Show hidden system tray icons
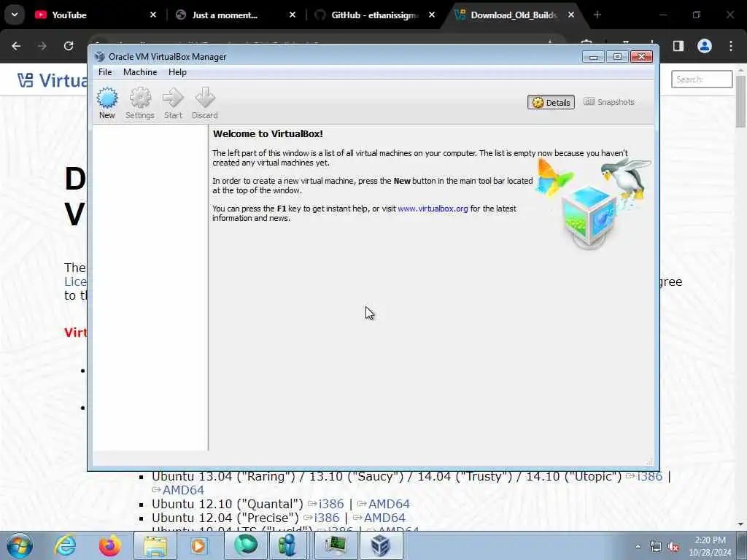747x560 pixels. tap(638, 546)
